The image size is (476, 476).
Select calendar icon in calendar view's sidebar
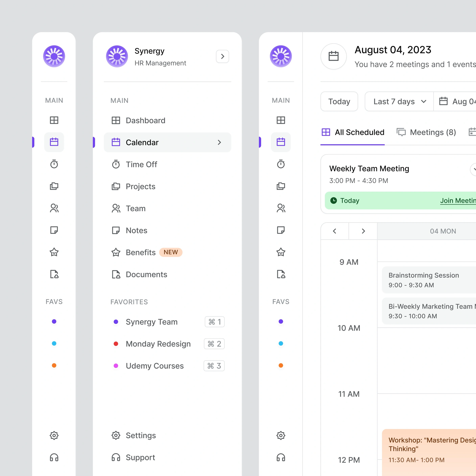tap(281, 142)
